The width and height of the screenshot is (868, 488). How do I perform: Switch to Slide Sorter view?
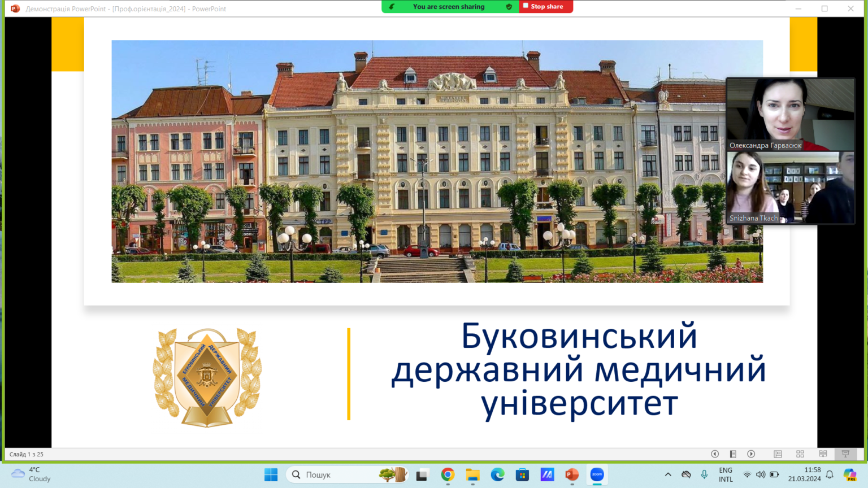click(x=800, y=454)
